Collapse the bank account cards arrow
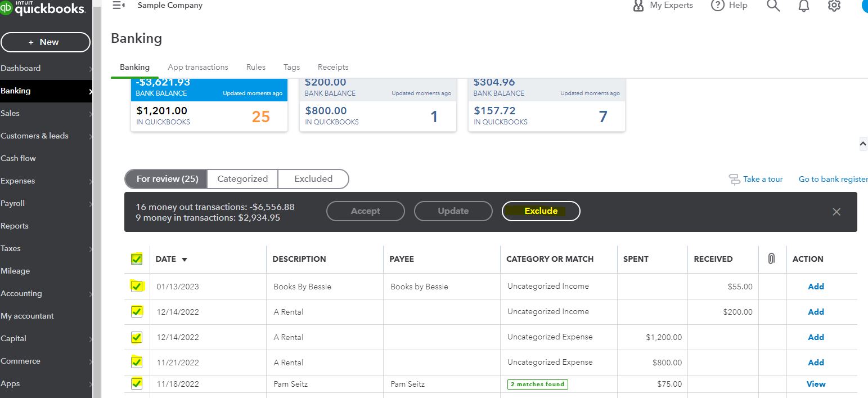 pos(863,144)
